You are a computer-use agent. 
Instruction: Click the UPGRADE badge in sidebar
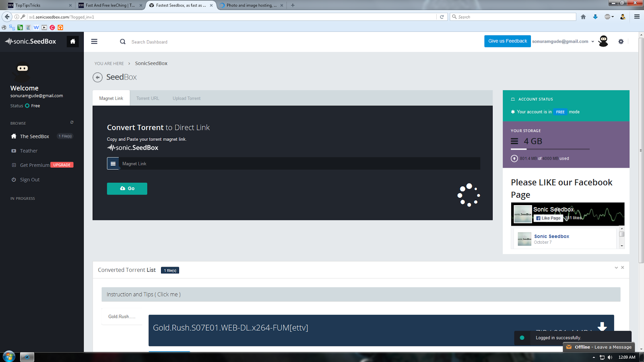tap(62, 165)
